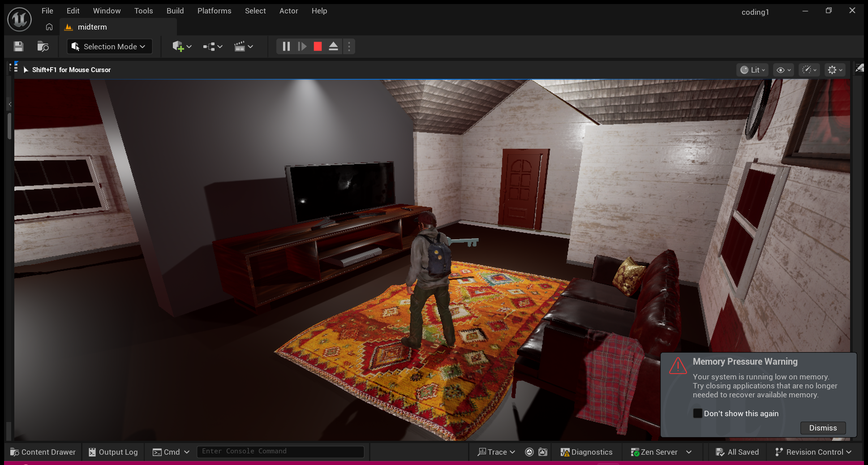Screen dimensions: 868x465
Task: Click the home icon beside midterm tab
Action: click(49, 27)
